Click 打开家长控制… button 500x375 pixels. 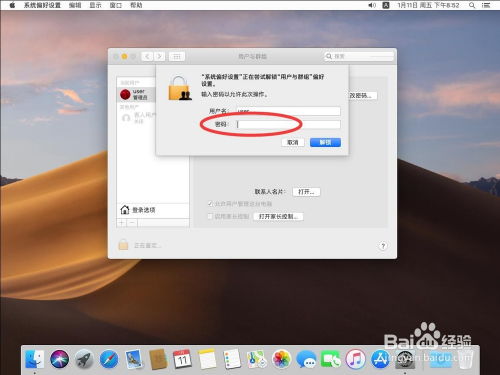278,216
